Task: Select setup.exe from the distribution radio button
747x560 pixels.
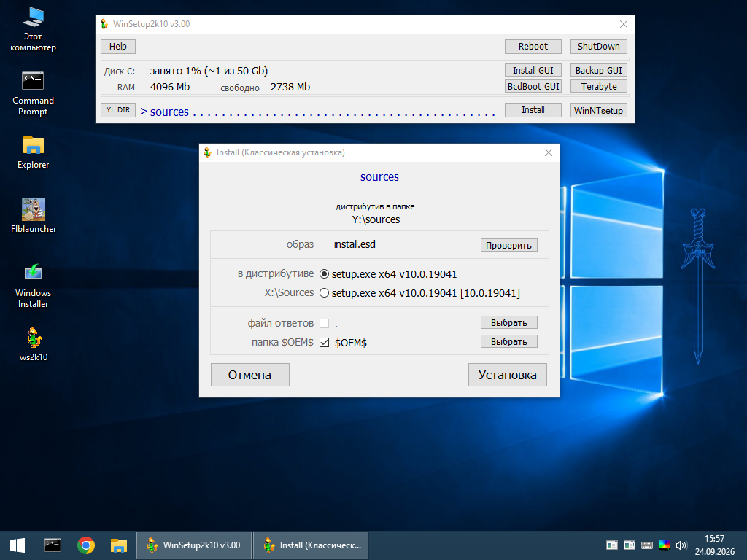Action: [x=324, y=274]
